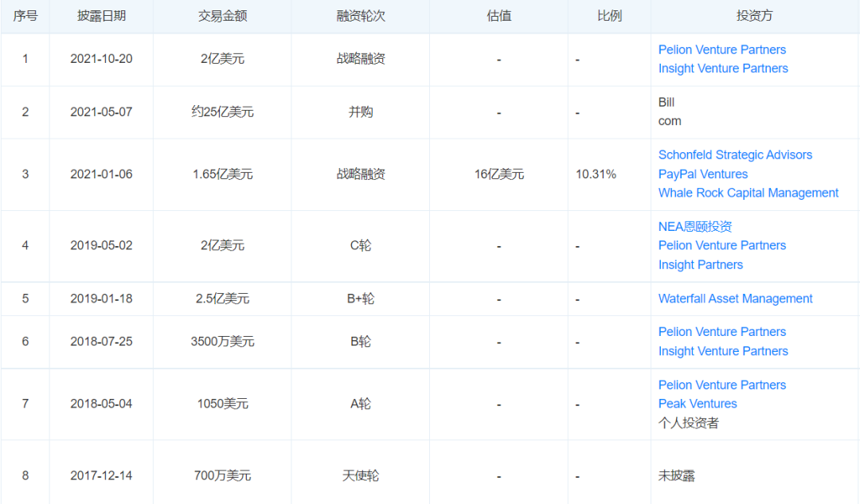Screen dimensions: 860x504
Task: Select date cell 2019-05-02
Action: tap(101, 246)
